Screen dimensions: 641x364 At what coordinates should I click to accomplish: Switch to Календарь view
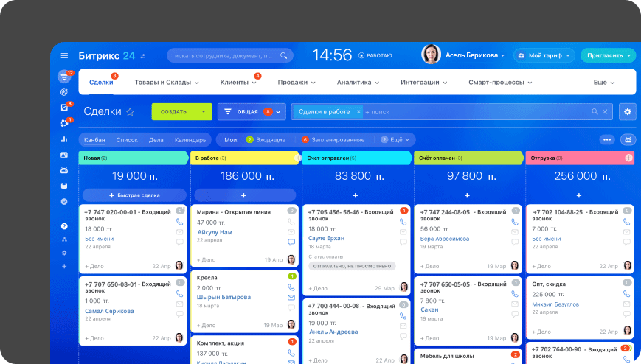pos(190,140)
